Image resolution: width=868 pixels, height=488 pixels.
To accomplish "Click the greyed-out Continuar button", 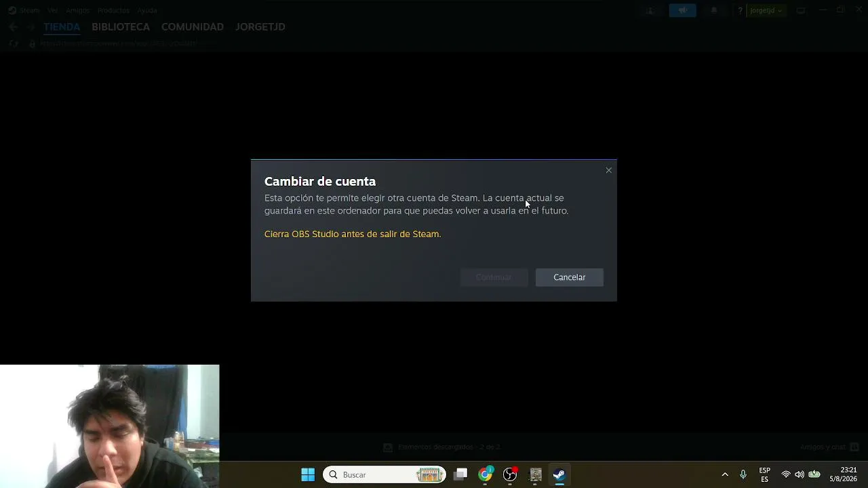I will 494,277.
